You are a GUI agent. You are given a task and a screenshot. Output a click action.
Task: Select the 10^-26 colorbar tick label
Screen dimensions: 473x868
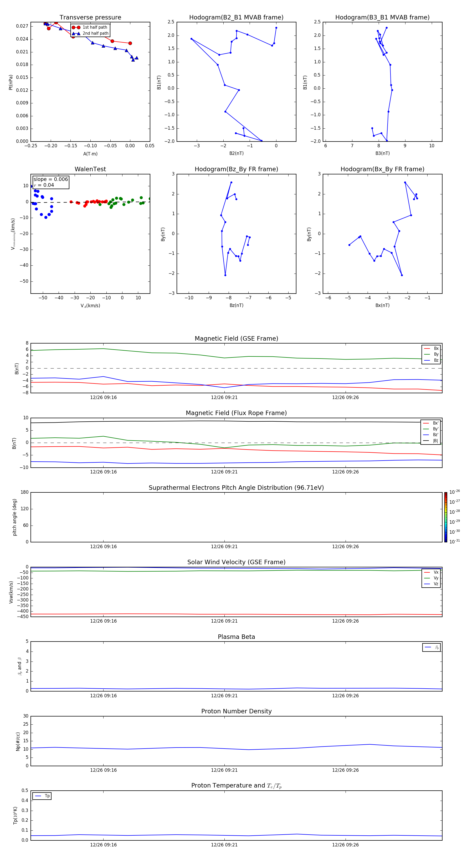pos(455,492)
